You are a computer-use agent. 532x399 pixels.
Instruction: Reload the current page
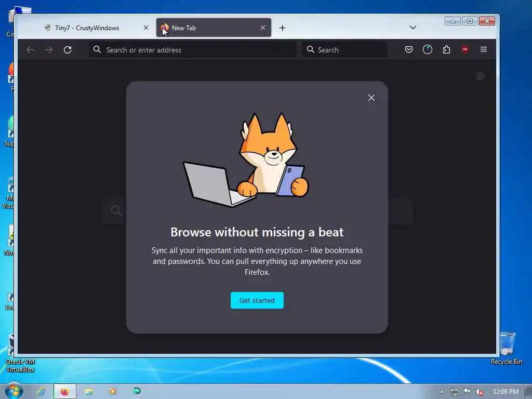68,50
